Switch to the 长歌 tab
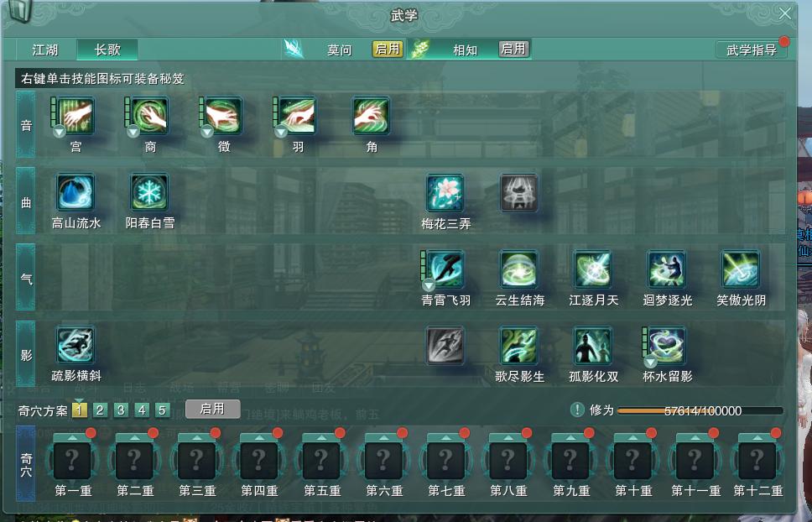This screenshot has height=522, width=812. [x=107, y=50]
